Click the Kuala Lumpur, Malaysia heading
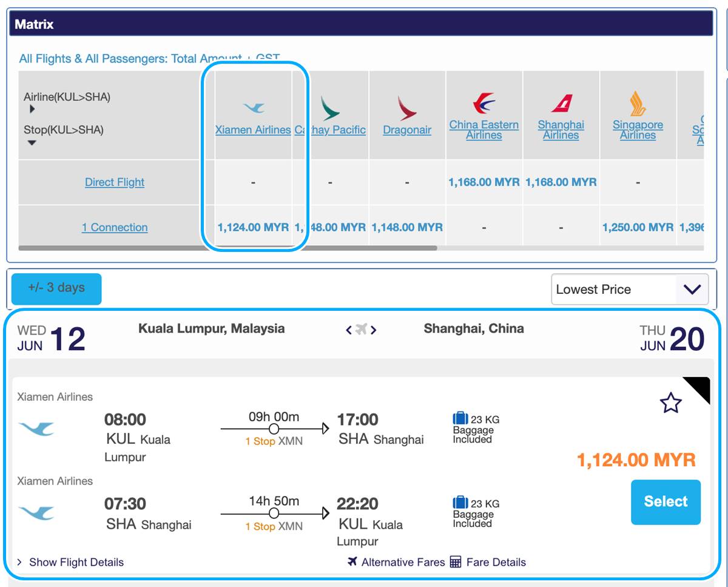This screenshot has width=728, height=587. (x=212, y=328)
